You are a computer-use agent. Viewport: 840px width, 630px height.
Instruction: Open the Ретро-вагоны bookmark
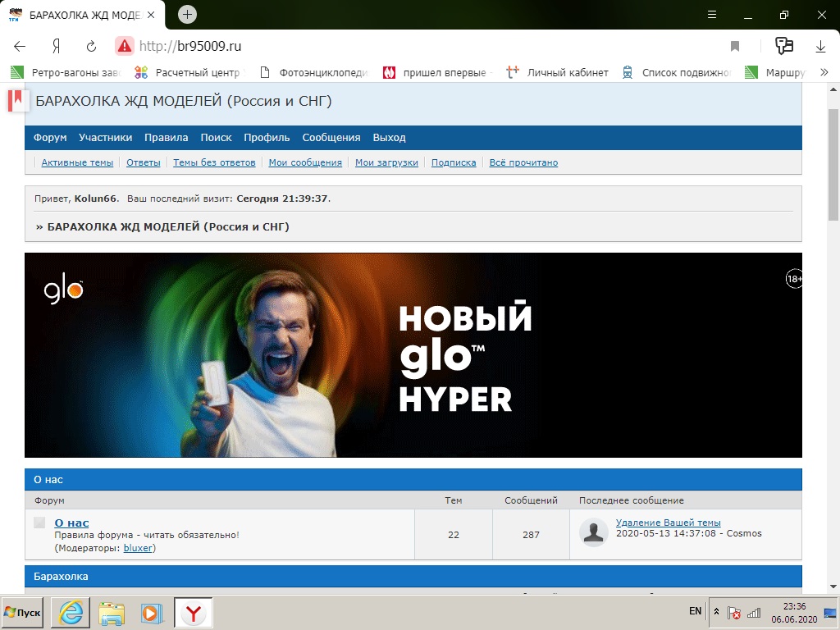(66, 72)
